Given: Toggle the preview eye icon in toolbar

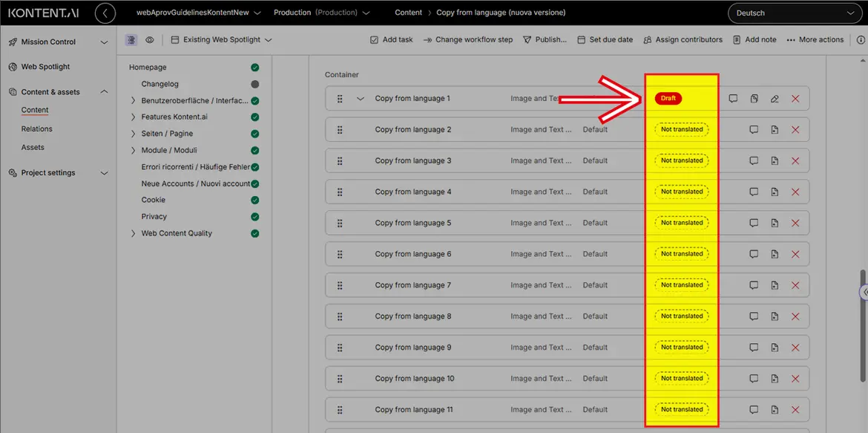Looking at the screenshot, I should point(150,40).
